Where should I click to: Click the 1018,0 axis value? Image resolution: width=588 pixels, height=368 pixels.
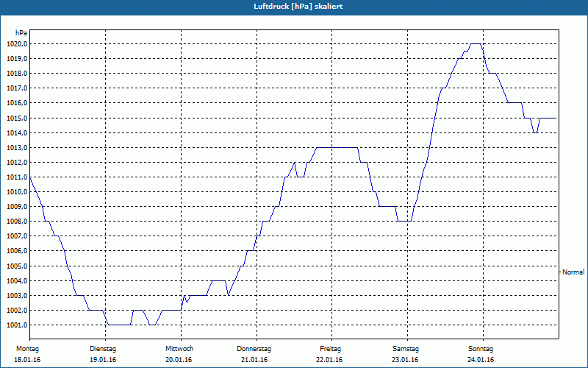click(x=17, y=74)
